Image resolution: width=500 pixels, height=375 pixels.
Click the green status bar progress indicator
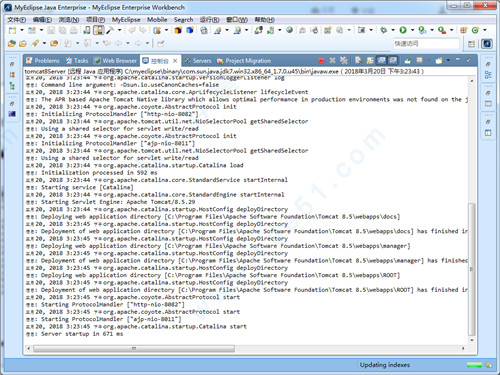tap(474, 365)
